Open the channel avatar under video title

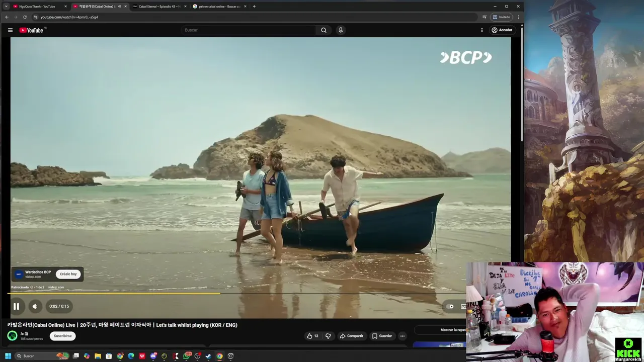click(12, 336)
